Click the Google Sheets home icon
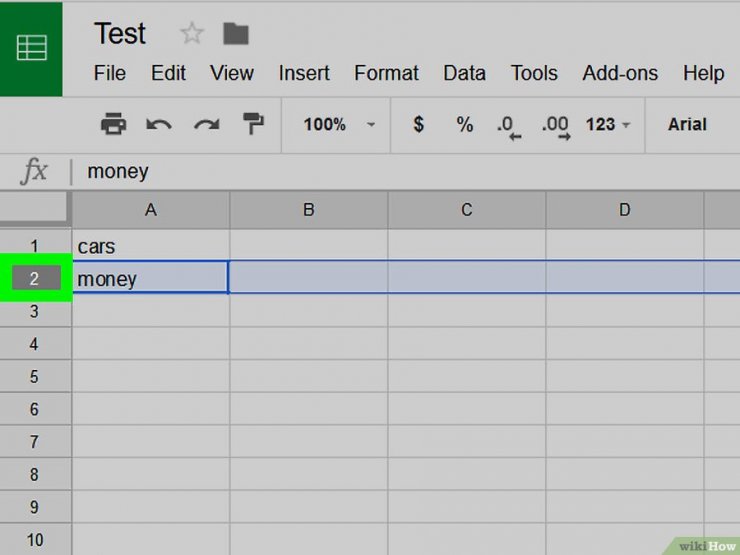This screenshot has width=740, height=555. (x=31, y=48)
